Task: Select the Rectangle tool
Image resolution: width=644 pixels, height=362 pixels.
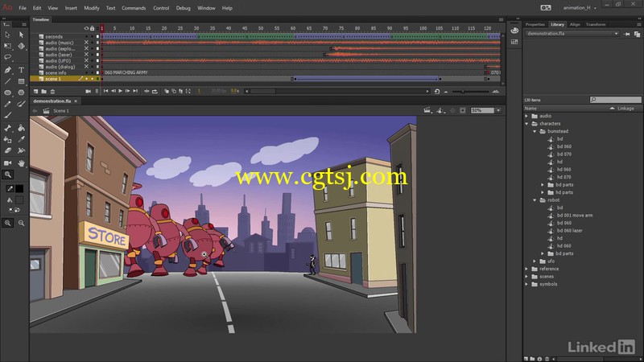Action: point(21,81)
